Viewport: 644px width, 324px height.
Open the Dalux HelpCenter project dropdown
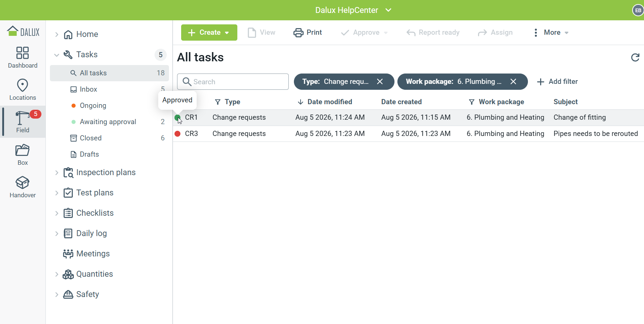pyautogui.click(x=353, y=10)
